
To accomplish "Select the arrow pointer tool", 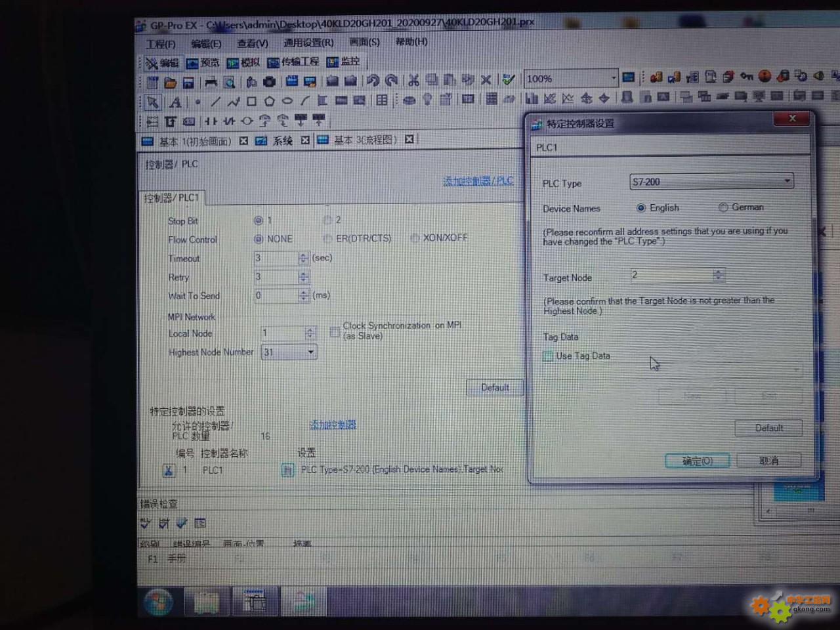I will point(152,102).
